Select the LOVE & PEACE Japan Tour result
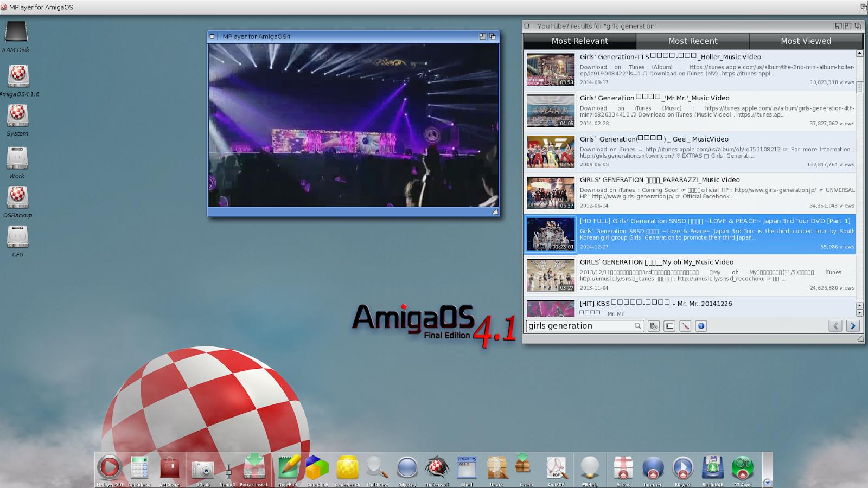This screenshot has height=488, width=868. 690,234
